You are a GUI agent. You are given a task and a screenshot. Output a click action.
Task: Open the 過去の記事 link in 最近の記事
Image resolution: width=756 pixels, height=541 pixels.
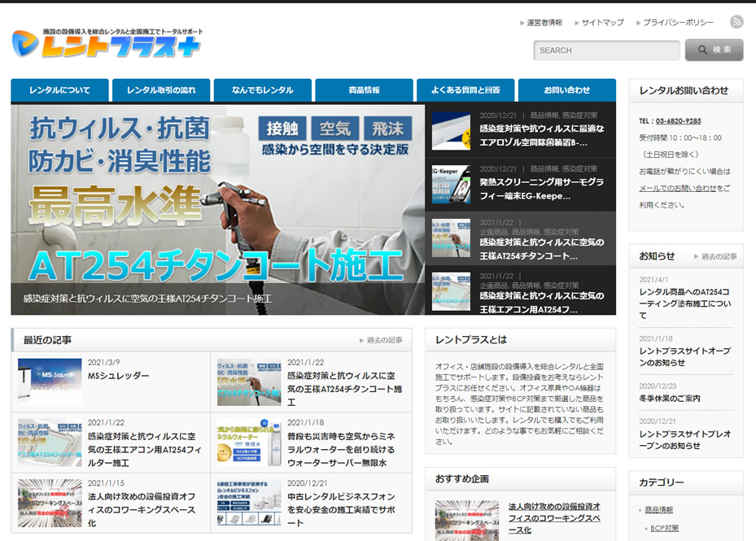(x=384, y=340)
